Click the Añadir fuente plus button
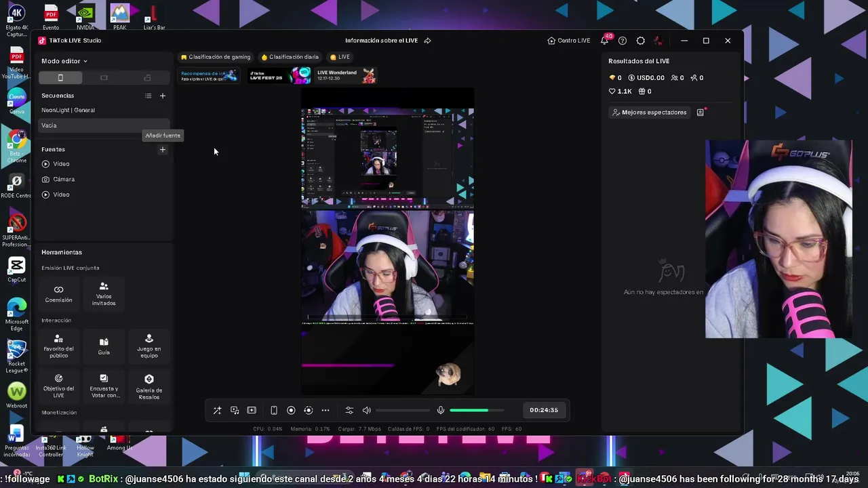 pos(163,149)
